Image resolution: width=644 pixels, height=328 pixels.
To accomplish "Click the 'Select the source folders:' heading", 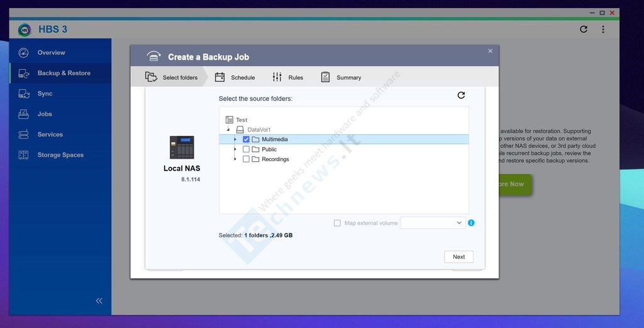I will click(255, 99).
